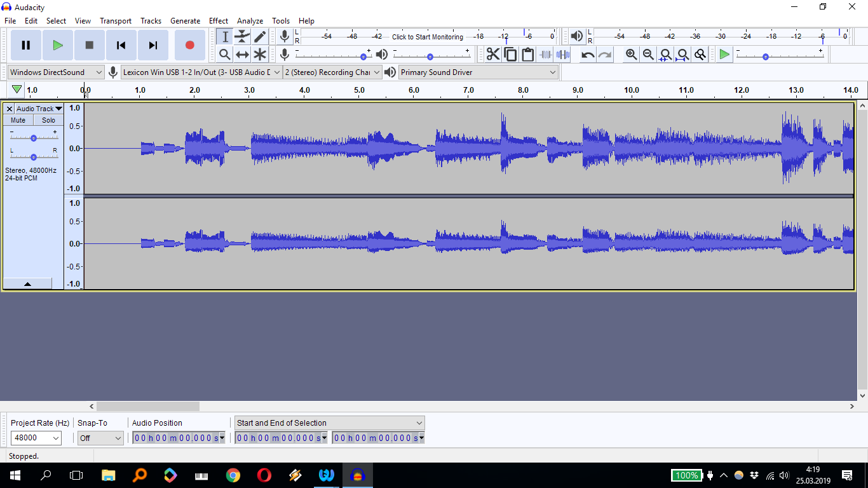Click the Record button
868x488 pixels.
point(189,45)
